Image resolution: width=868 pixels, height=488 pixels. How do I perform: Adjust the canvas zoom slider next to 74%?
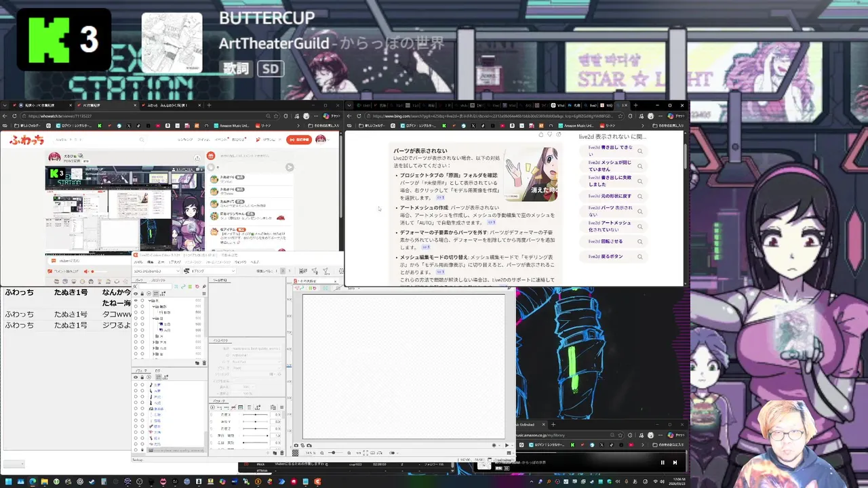pyautogui.click(x=335, y=452)
